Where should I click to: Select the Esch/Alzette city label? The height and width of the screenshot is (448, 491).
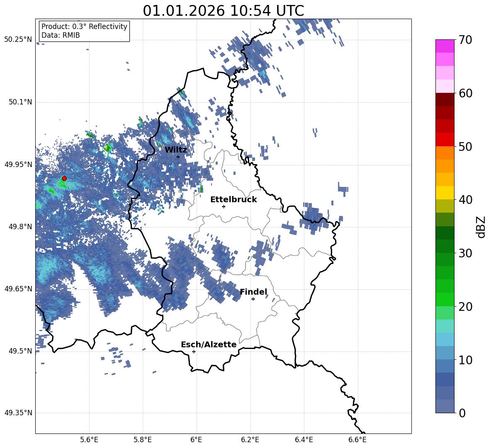pyautogui.click(x=209, y=344)
